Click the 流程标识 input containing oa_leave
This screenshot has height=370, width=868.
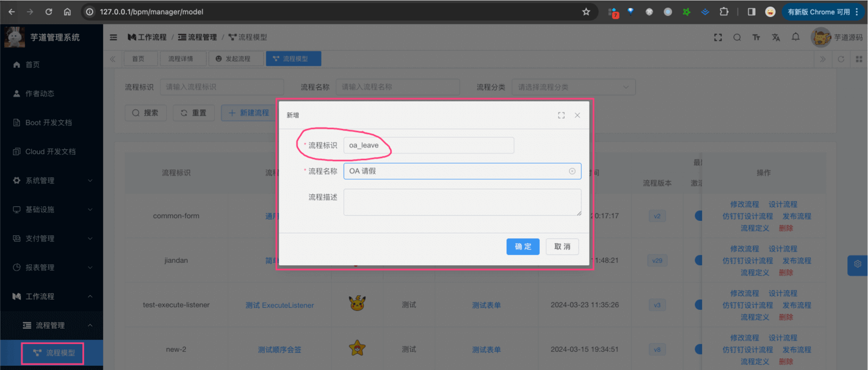point(429,145)
